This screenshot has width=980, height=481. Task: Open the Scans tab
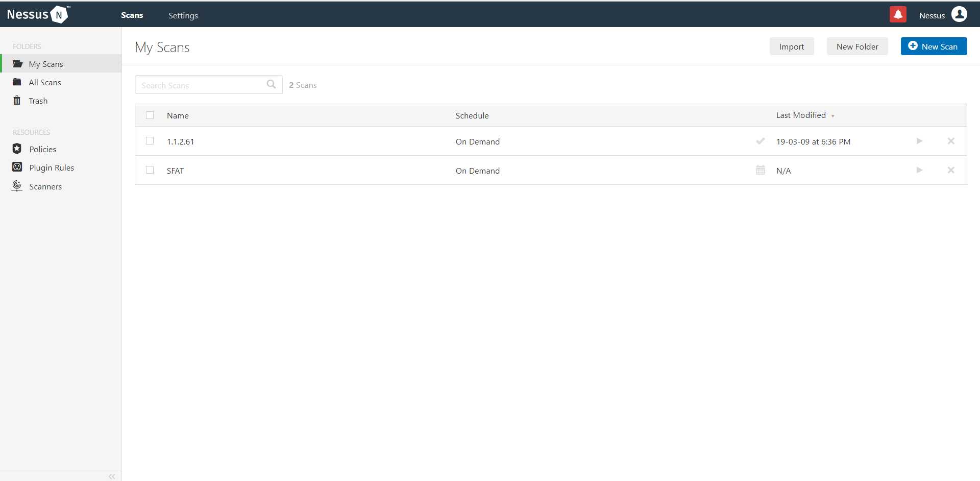[x=132, y=15]
